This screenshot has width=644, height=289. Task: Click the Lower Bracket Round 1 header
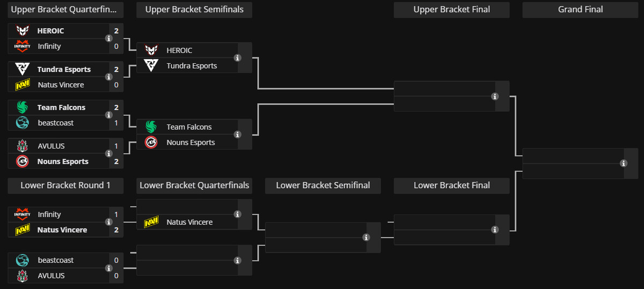click(x=65, y=186)
